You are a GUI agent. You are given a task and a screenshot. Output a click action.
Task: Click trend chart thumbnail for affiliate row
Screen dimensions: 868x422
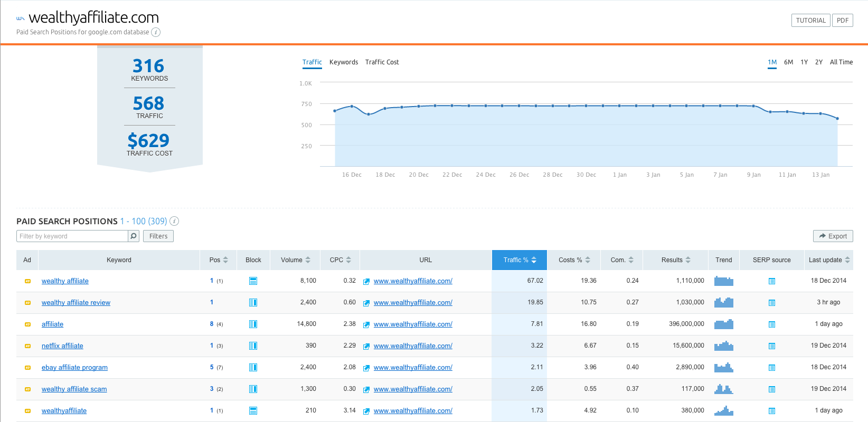pos(724,324)
